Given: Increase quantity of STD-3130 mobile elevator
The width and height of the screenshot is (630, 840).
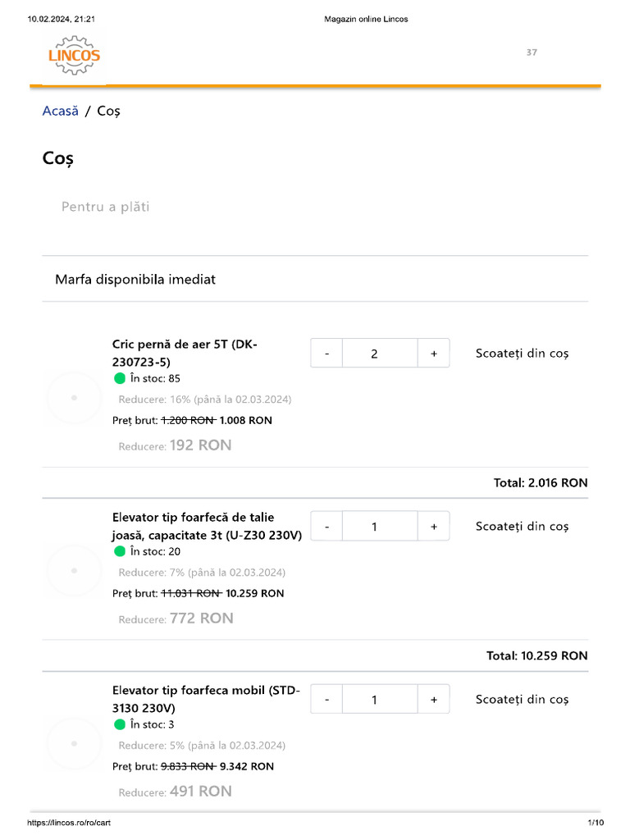Looking at the screenshot, I should [x=433, y=700].
